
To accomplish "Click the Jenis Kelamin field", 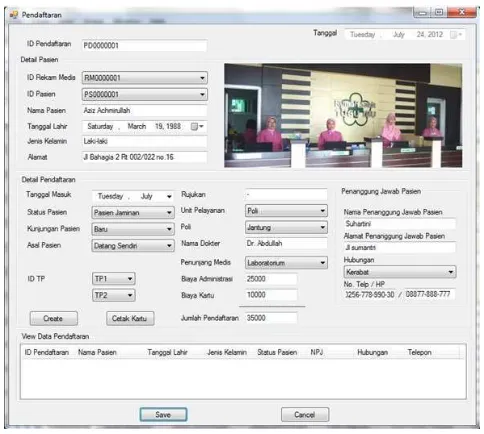I will coord(144,141).
